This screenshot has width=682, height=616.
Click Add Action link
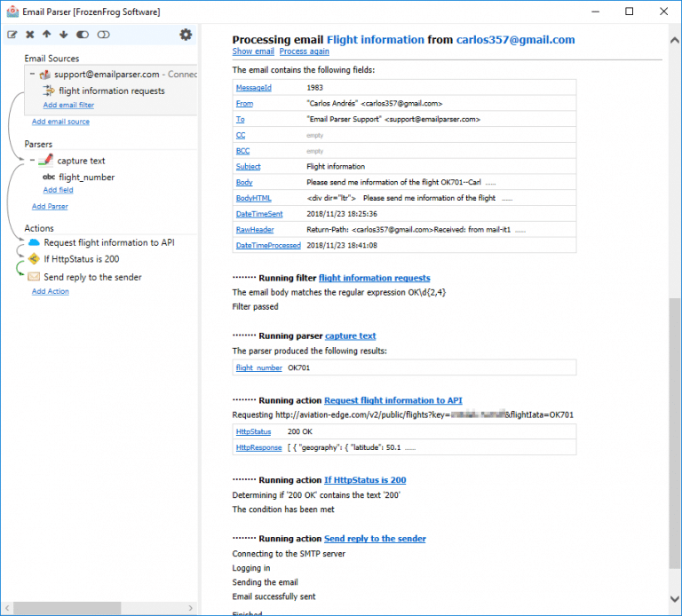click(50, 291)
